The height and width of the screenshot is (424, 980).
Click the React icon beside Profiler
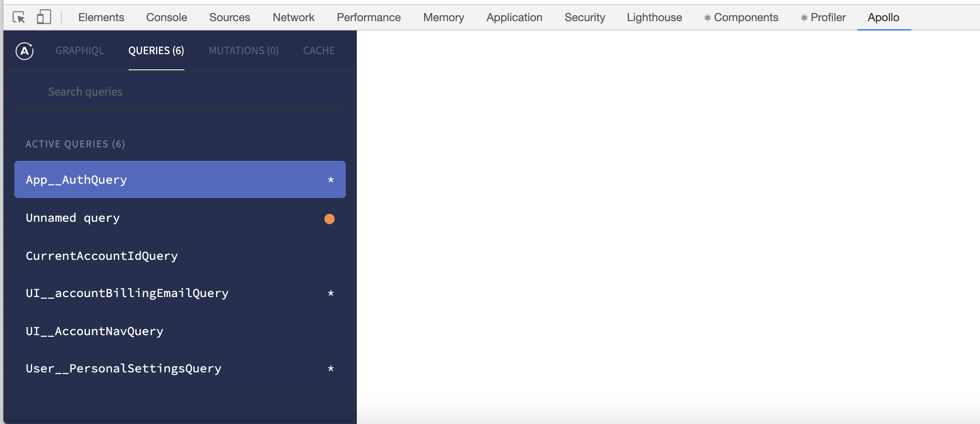[x=804, y=17]
